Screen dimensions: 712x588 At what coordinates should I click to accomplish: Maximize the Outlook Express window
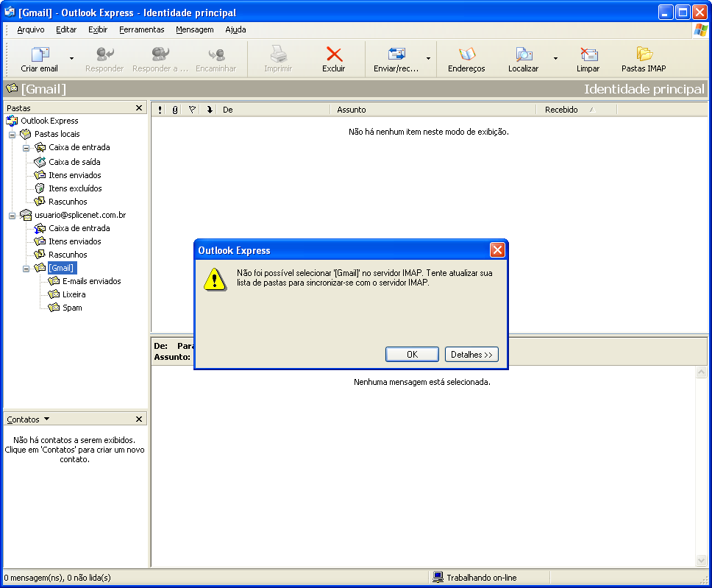pos(683,13)
